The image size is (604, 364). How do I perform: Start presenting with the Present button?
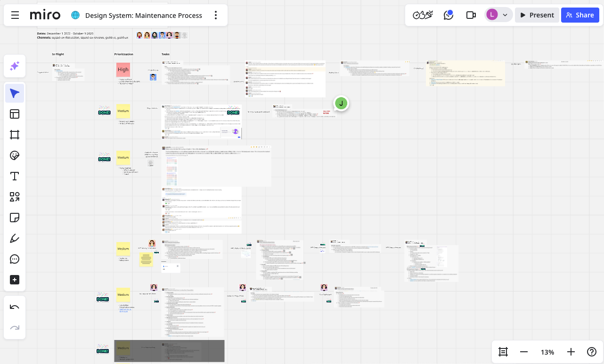(537, 15)
